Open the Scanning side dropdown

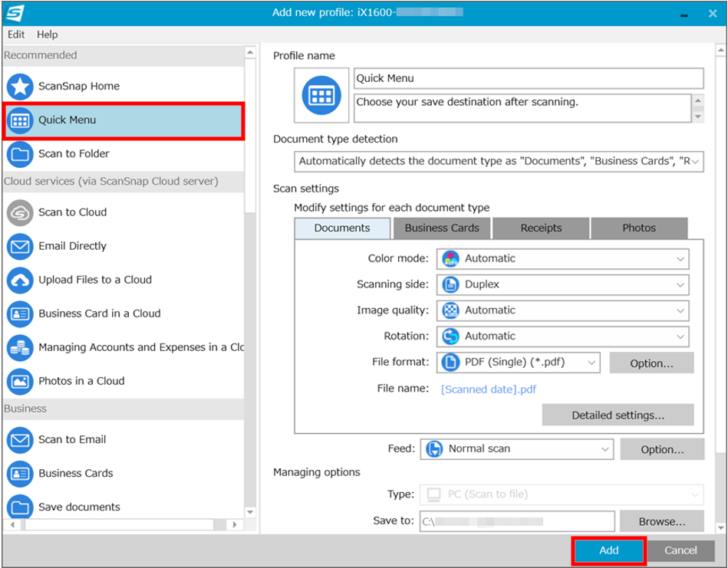point(563,285)
